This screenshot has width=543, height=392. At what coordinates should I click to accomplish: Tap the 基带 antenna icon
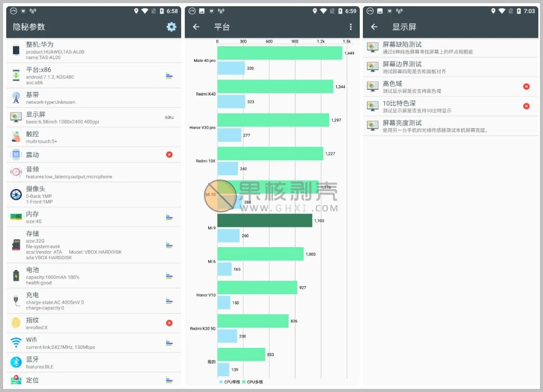click(x=16, y=98)
